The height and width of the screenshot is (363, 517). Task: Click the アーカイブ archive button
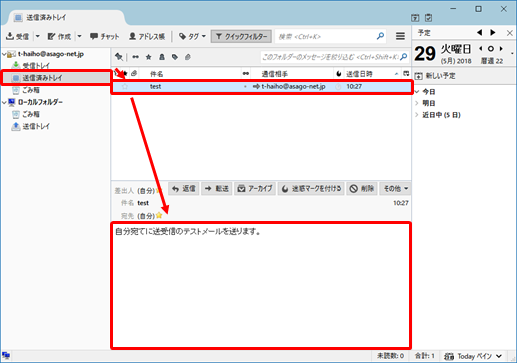tap(255, 189)
